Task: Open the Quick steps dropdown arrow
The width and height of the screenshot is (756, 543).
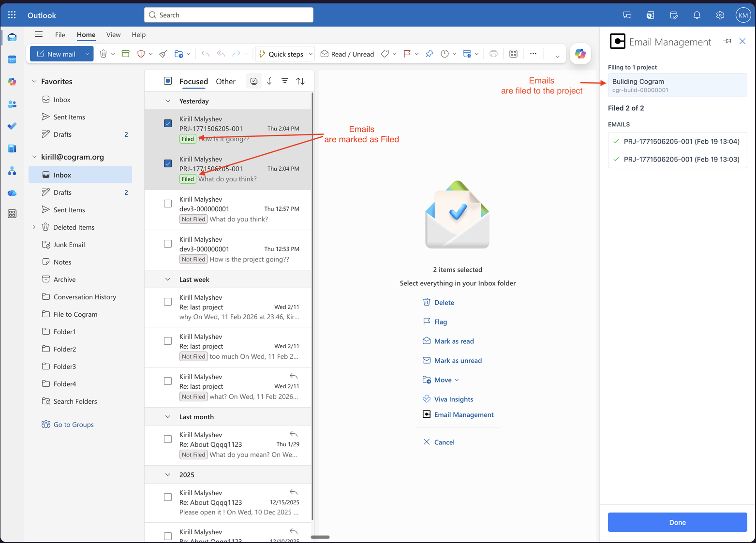Action: coord(311,54)
